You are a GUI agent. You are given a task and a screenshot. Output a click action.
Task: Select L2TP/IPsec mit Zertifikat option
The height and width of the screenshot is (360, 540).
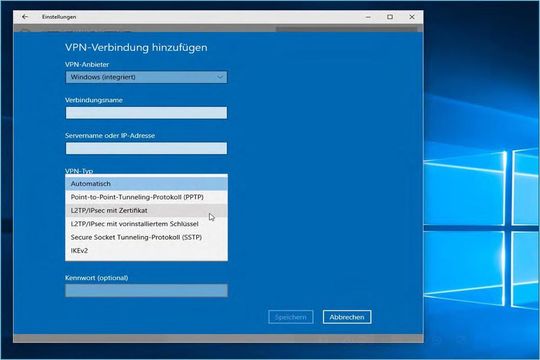(x=146, y=210)
